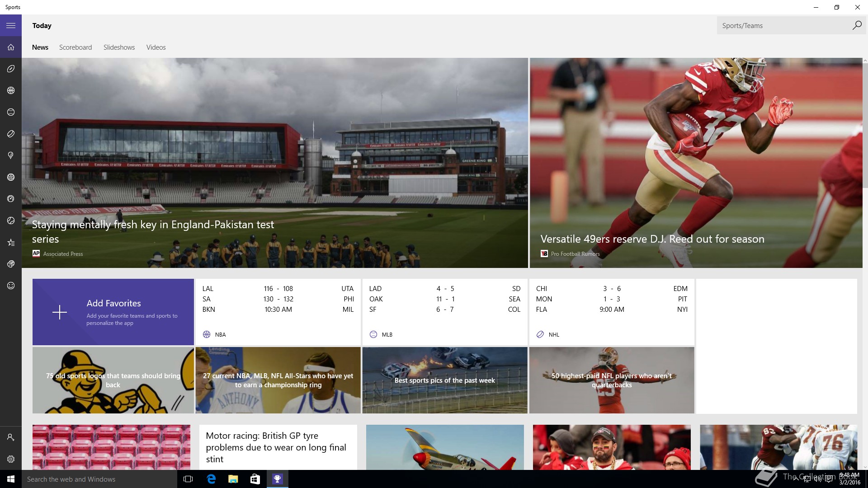Image resolution: width=868 pixels, height=488 pixels.
Task: Open the MON vs PIT score row
Action: tap(612, 299)
